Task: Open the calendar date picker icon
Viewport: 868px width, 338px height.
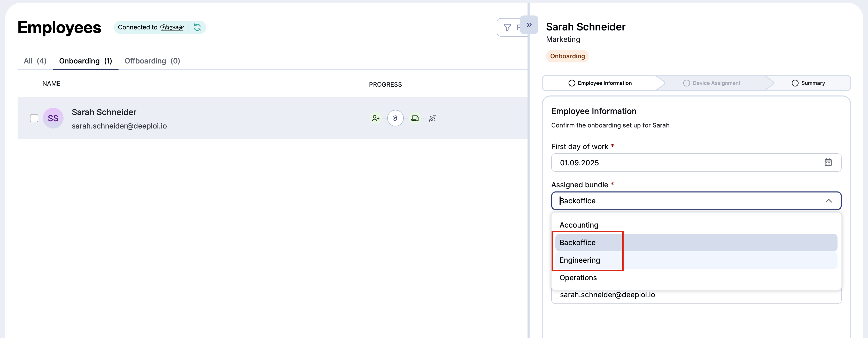Action: tap(828, 163)
